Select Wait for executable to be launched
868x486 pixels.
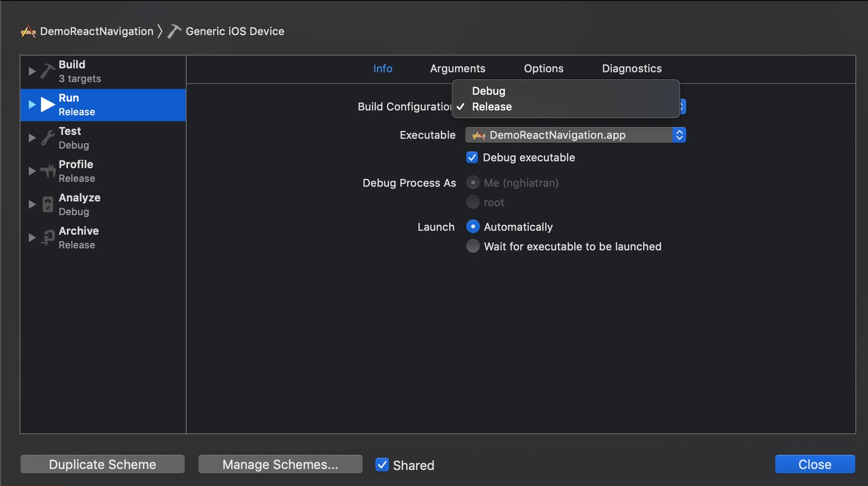click(473, 246)
